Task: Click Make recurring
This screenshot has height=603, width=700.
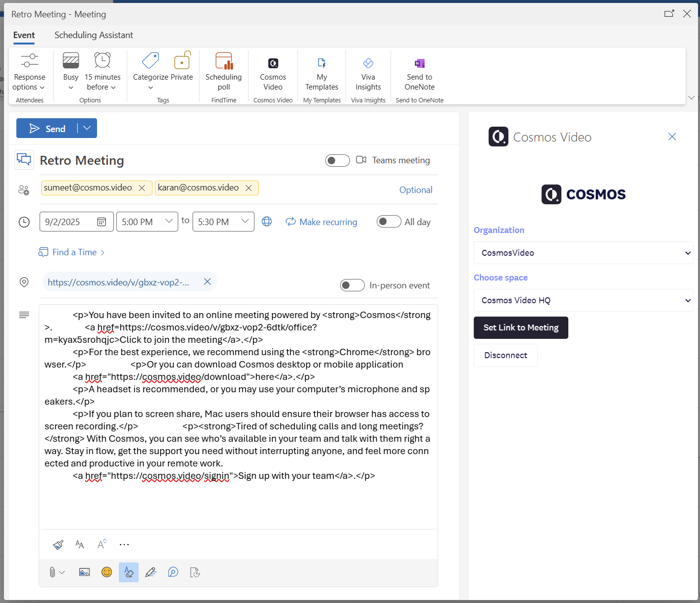Action: (x=321, y=222)
